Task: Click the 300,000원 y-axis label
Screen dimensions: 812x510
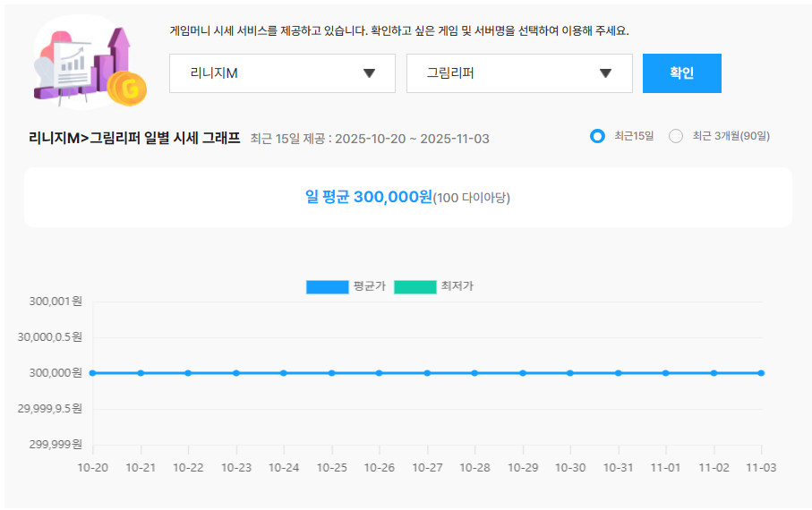Action: [x=56, y=373]
